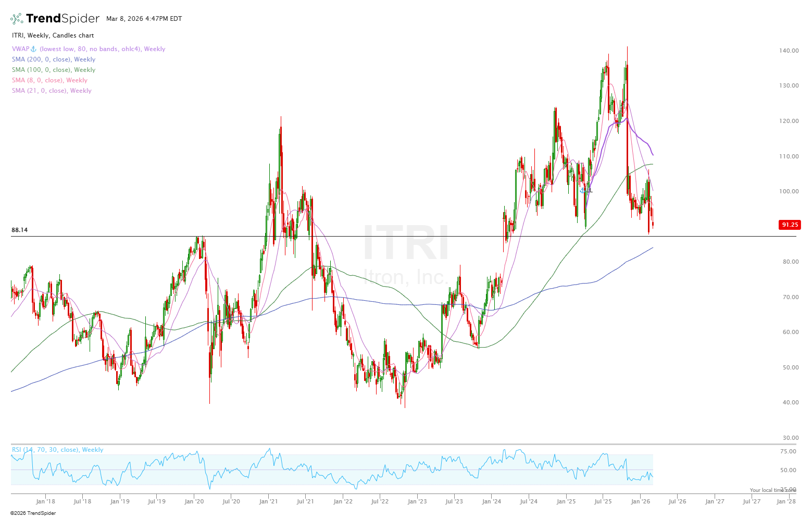Click the ITRI, Weekly, Candles chart title

[53, 35]
